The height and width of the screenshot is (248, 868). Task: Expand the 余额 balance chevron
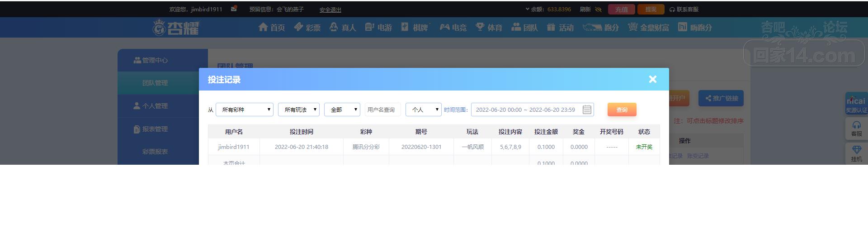pos(527,9)
